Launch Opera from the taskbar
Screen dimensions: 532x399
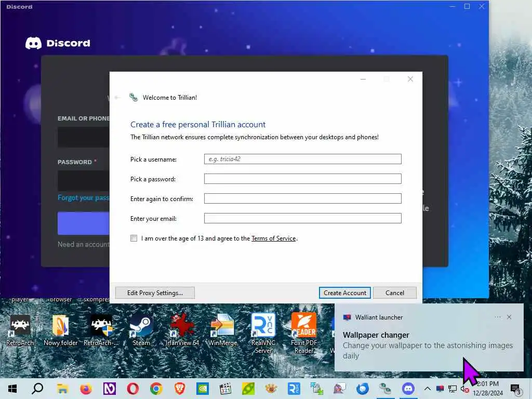[x=132, y=389]
